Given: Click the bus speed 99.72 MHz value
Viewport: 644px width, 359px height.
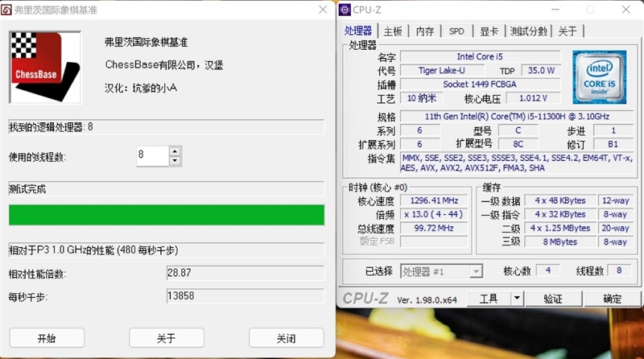Looking at the screenshot, I should pos(434,228).
